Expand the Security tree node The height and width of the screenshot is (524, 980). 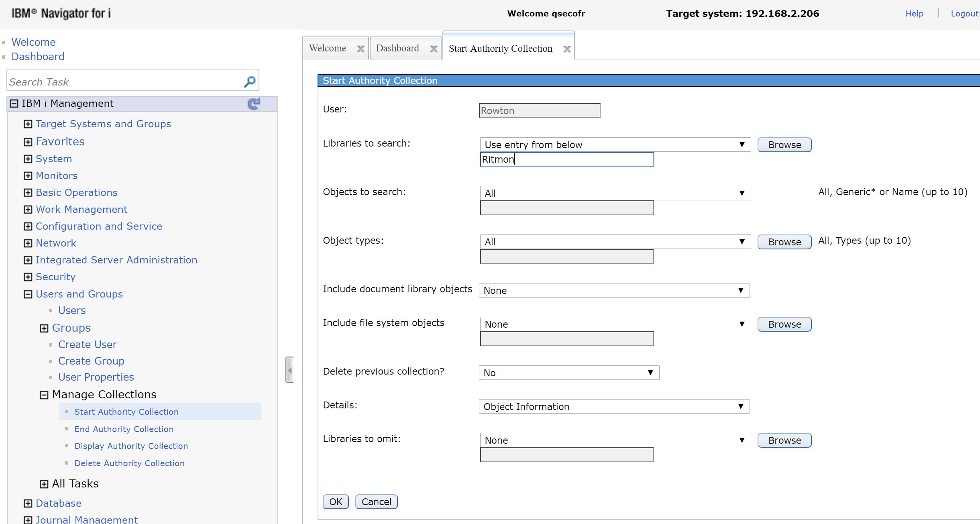tap(28, 277)
